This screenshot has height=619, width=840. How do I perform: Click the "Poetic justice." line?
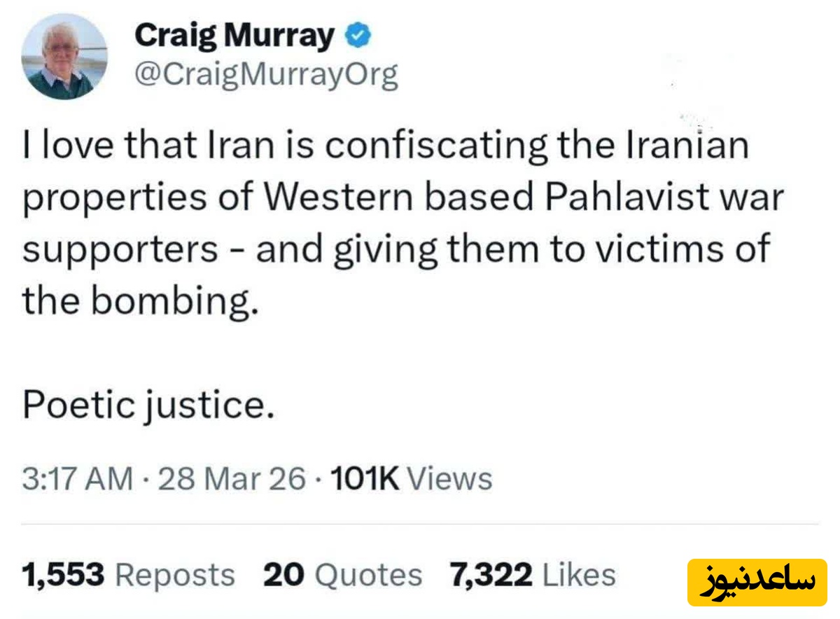point(148,406)
